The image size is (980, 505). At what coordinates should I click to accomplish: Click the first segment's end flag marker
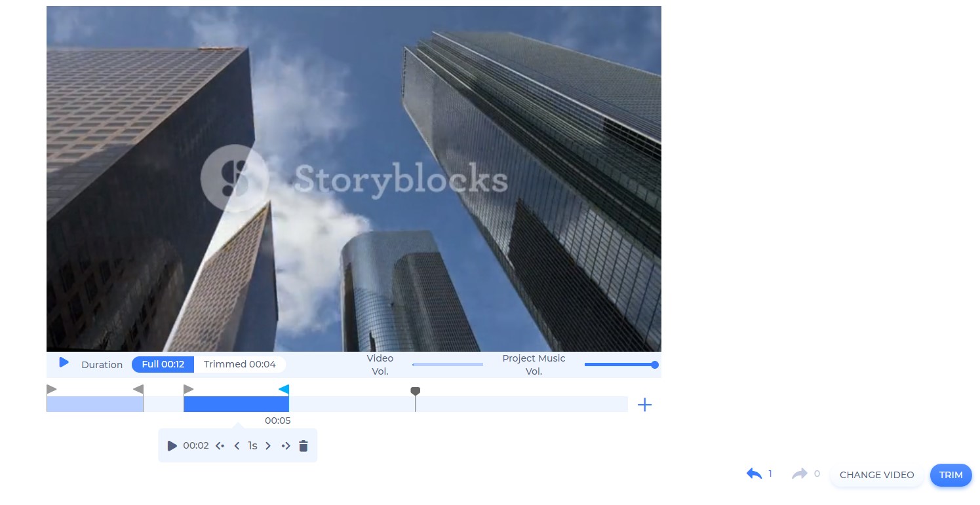[138, 389]
